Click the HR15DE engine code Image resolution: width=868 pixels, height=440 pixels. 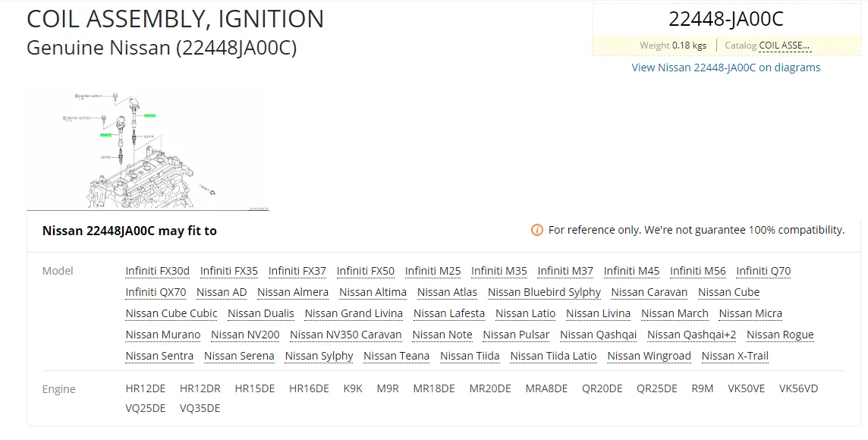pos(255,388)
